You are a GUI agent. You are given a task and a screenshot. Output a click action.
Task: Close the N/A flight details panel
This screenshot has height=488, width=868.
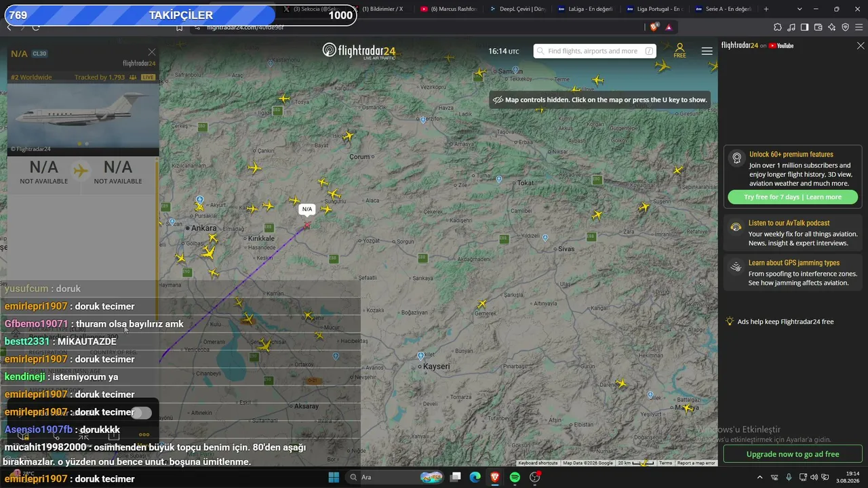coord(152,52)
